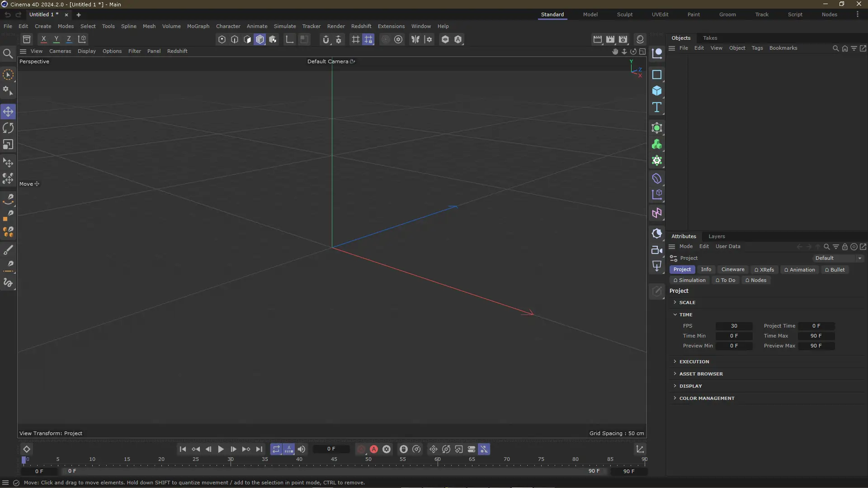
Task: Toggle X axis lock
Action: (x=43, y=39)
